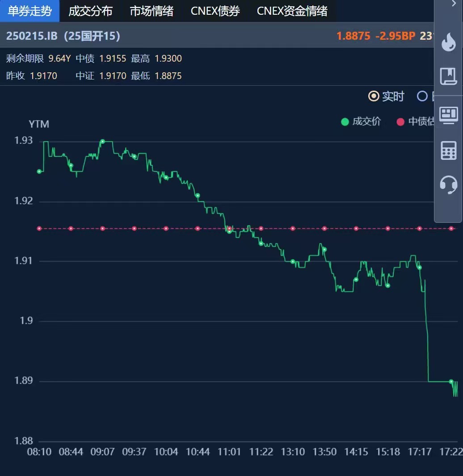Select the 实时 radio button
463x476 pixels.
tap(373, 96)
